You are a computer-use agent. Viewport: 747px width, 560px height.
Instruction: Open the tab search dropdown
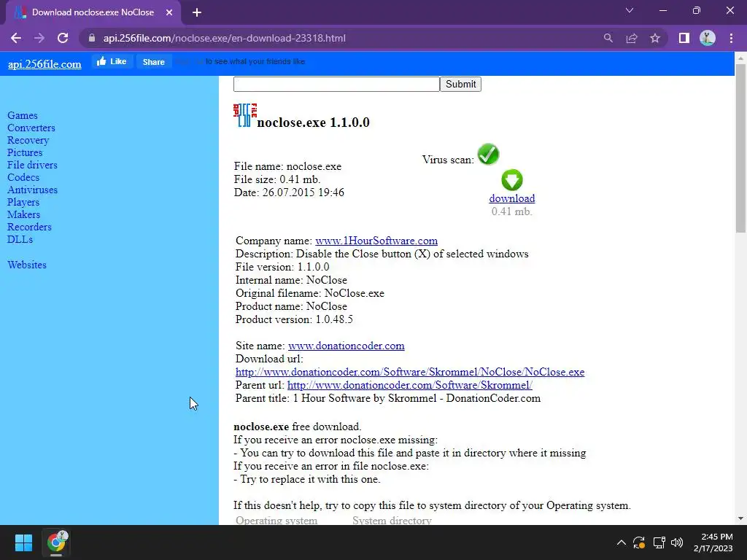630,10
